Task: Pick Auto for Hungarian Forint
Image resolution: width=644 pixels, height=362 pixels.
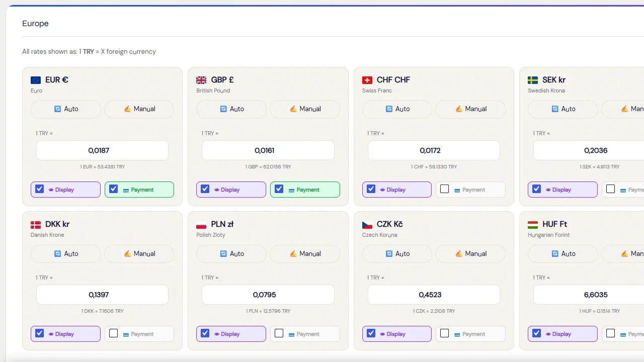Action: pyautogui.click(x=563, y=254)
